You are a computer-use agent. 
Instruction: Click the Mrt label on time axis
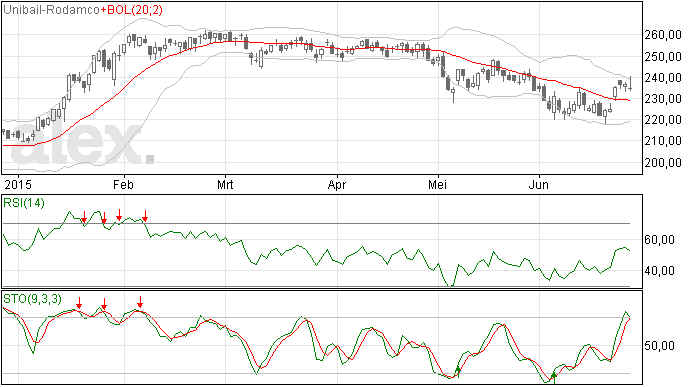click(225, 184)
